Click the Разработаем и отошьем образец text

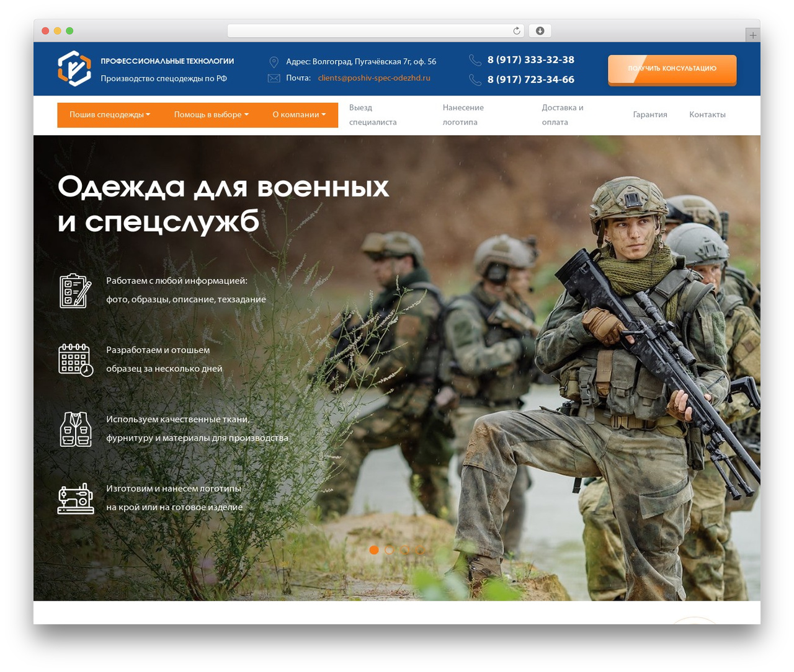tap(164, 360)
